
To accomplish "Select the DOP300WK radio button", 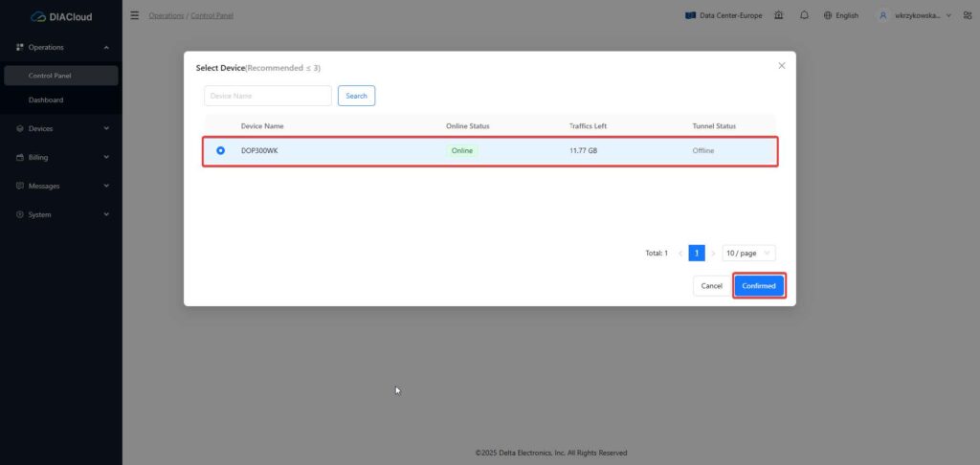I will click(x=221, y=150).
